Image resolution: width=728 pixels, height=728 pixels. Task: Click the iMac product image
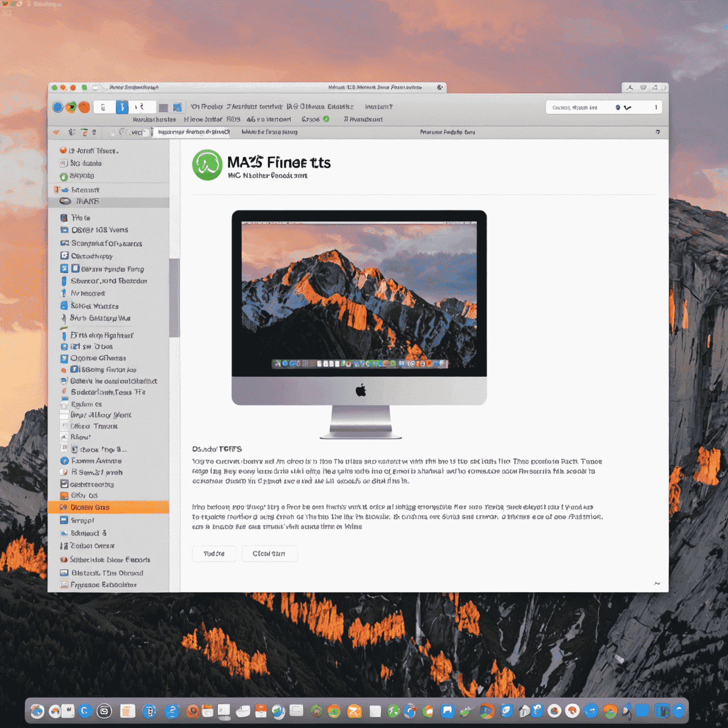coord(359,324)
